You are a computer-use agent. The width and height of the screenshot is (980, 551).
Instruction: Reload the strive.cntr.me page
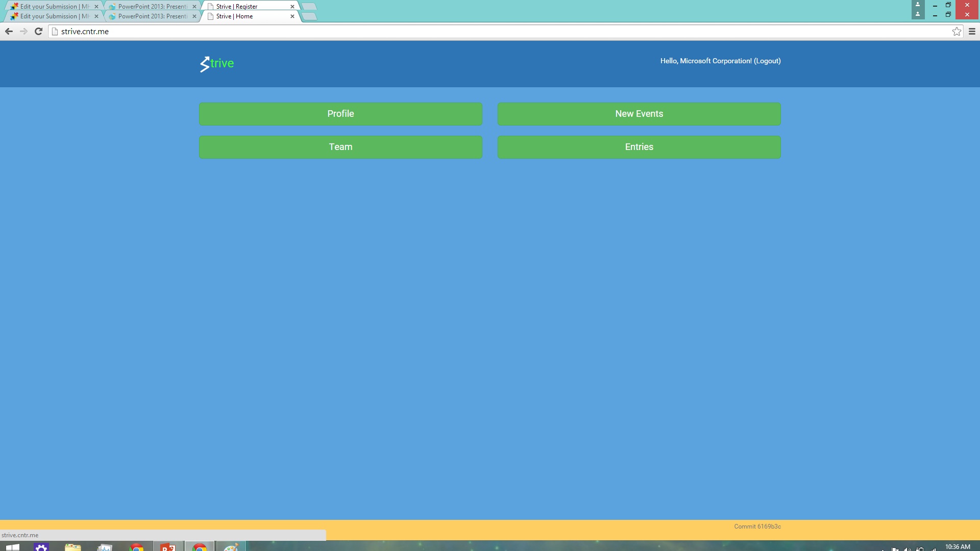(x=38, y=32)
